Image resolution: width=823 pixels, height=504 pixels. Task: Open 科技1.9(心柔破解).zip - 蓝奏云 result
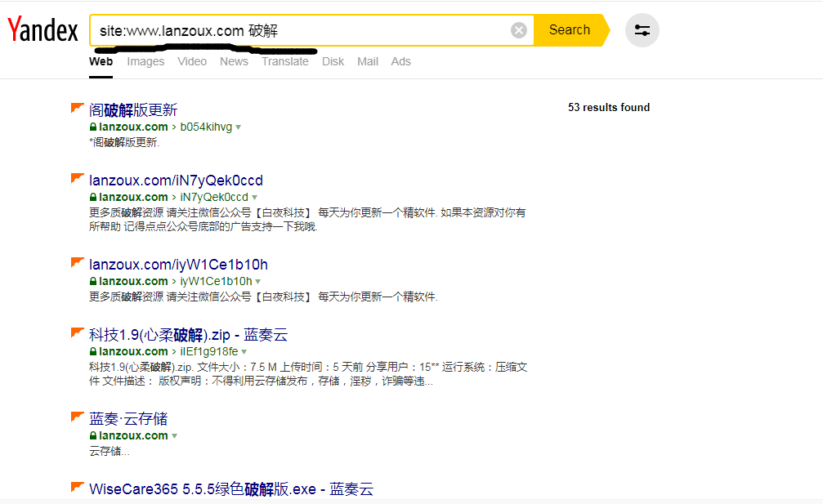189,335
